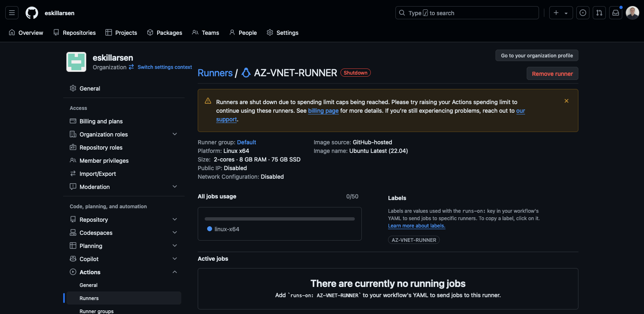
Task: Click the Billing and plans card icon
Action: [x=73, y=121]
